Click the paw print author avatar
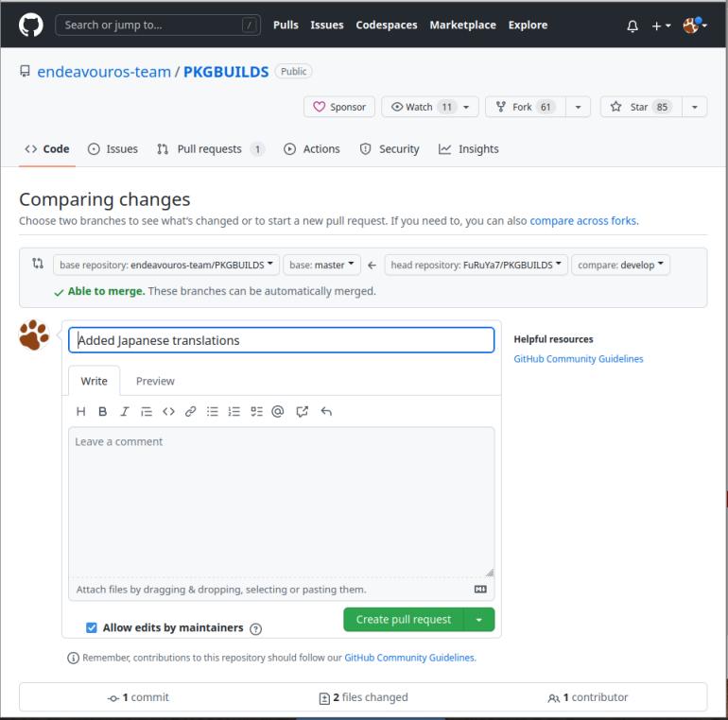Image resolution: width=728 pixels, height=720 pixels. (34, 334)
